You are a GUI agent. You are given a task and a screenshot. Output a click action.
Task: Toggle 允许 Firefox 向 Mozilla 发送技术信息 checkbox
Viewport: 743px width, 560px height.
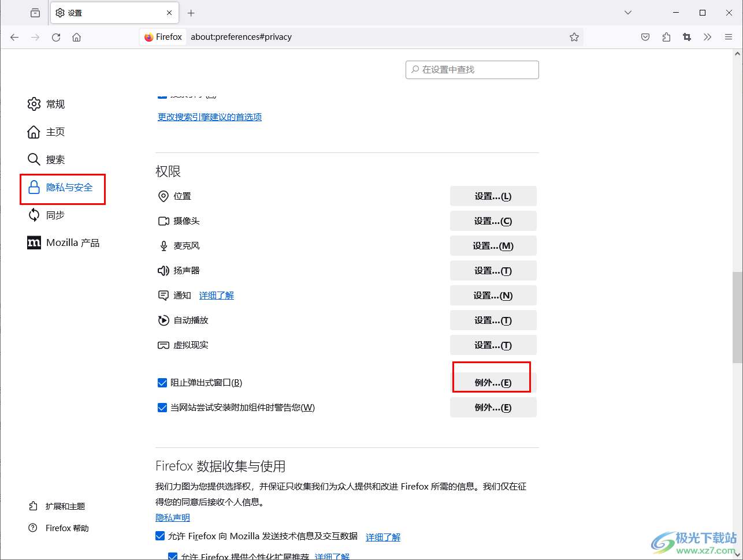[161, 536]
